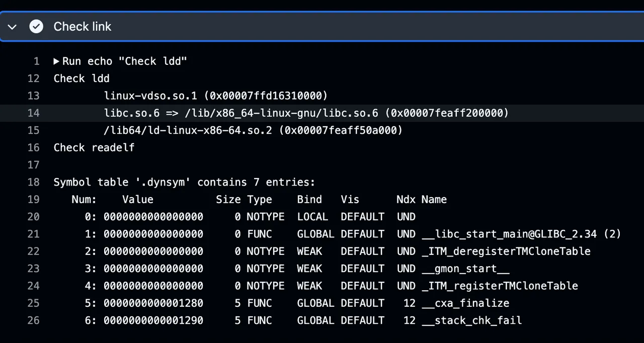This screenshot has width=644, height=343.
Task: Click the linux-vdso.so.1 log line
Action: click(215, 96)
